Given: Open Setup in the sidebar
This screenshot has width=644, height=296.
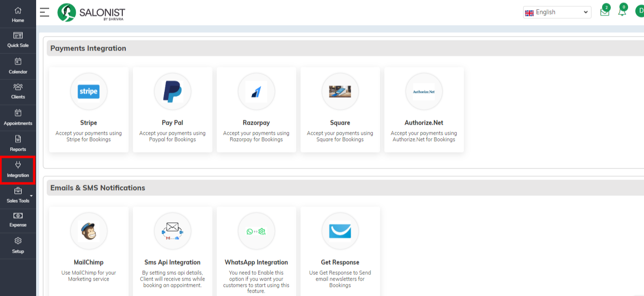Looking at the screenshot, I should [18, 245].
